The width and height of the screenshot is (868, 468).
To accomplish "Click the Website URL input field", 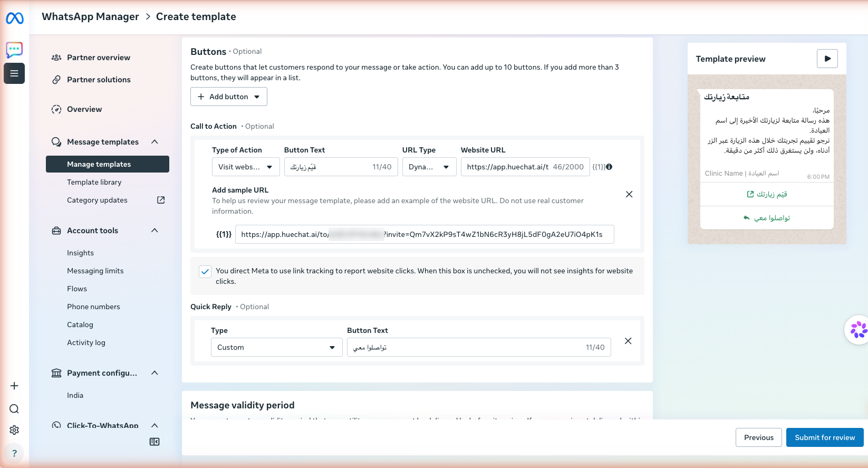I will [525, 167].
